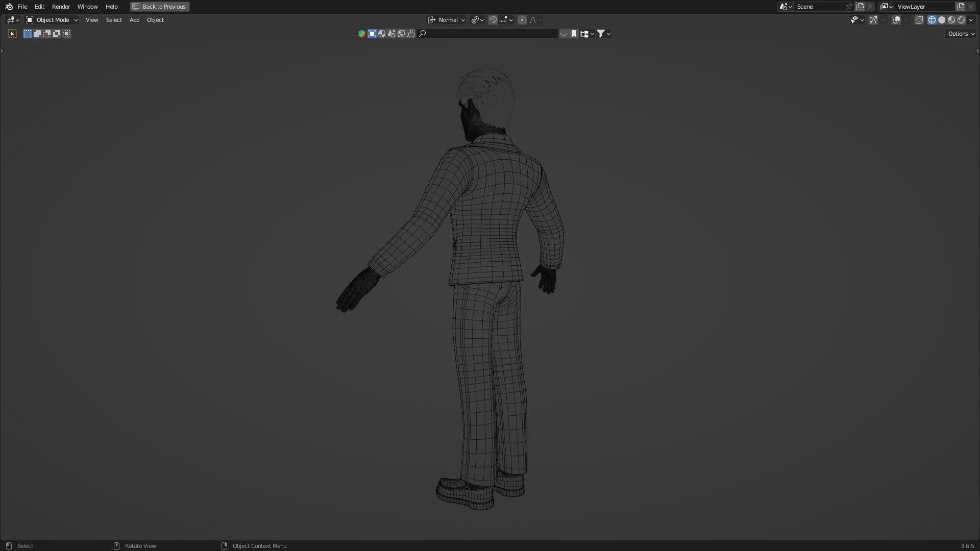Select the object display filter icon
980x551 pixels.
click(372, 34)
